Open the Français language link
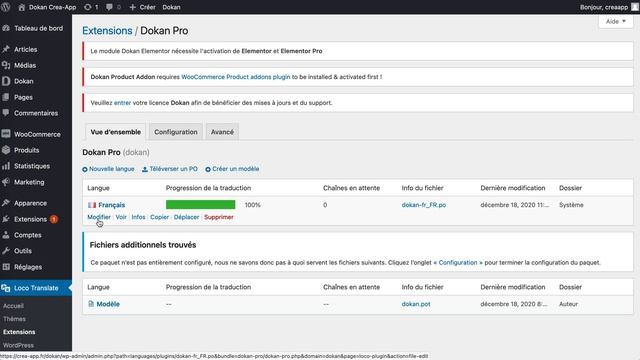 111,205
